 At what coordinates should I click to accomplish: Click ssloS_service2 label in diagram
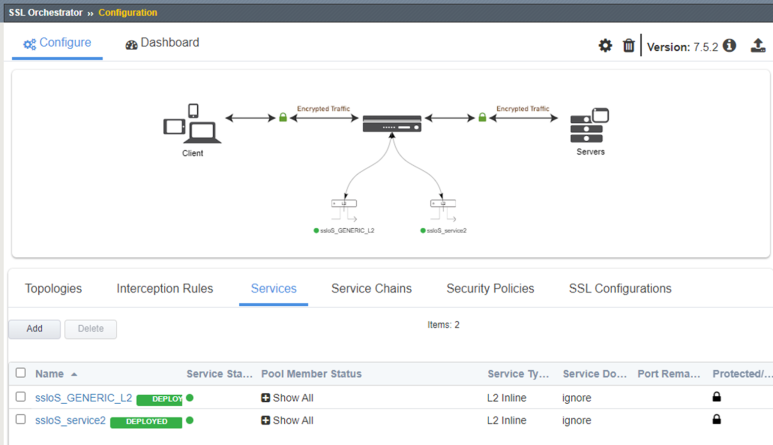[447, 231]
